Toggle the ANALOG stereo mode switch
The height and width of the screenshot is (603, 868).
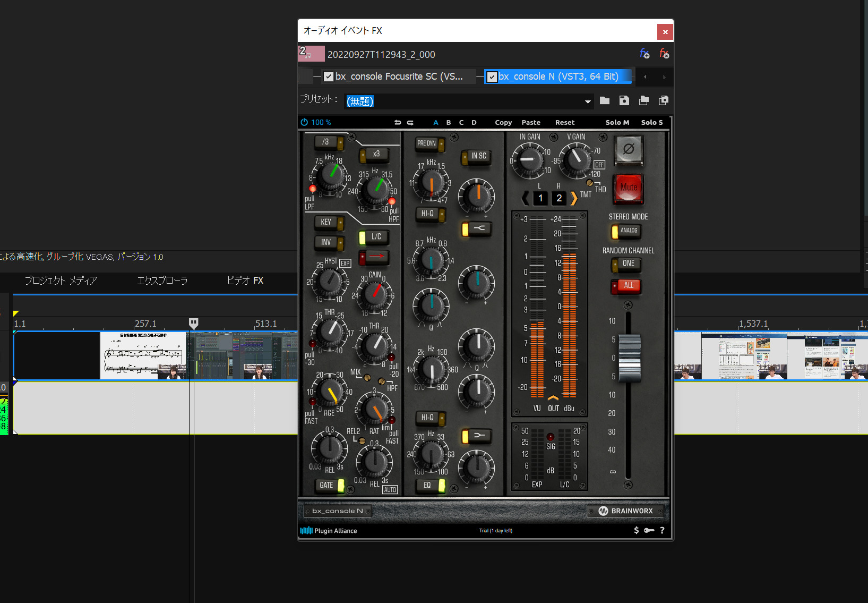pyautogui.click(x=626, y=231)
